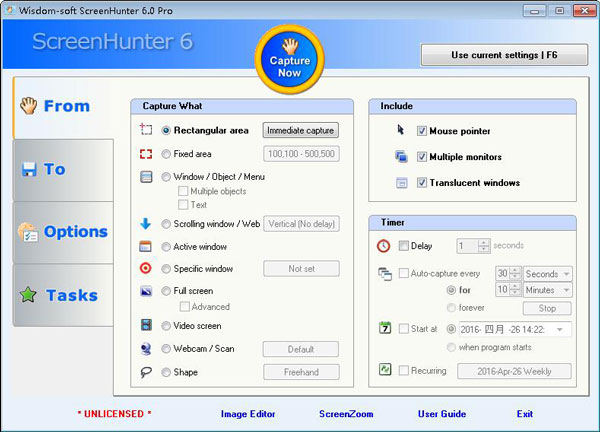600x432 pixels.
Task: Click the Active window icon
Action: (145, 247)
